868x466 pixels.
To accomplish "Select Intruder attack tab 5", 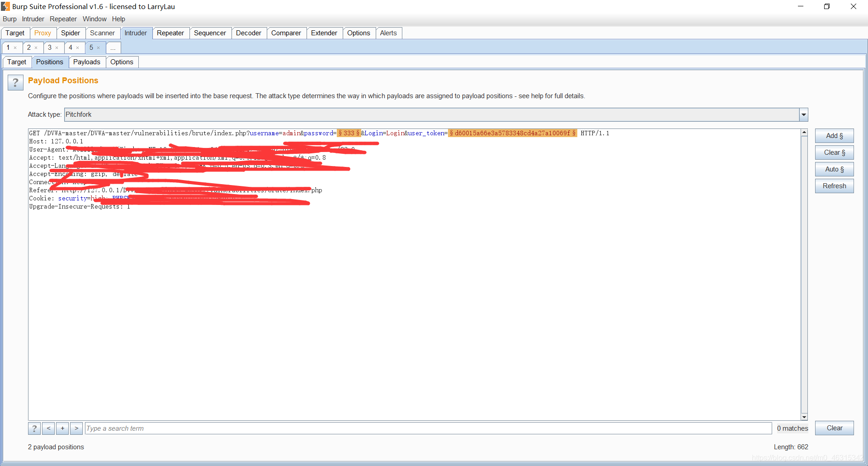I will (91, 48).
